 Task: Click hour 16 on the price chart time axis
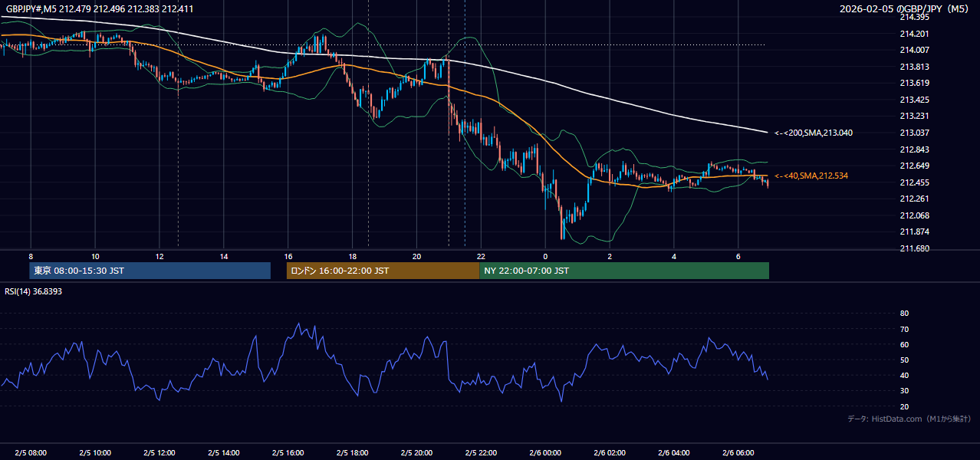[x=288, y=256]
